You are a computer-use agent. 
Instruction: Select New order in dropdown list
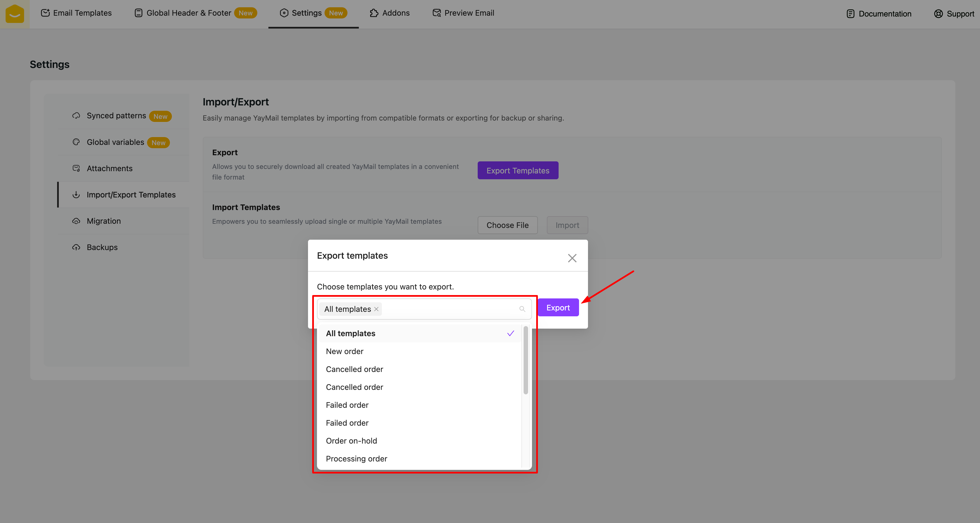pyautogui.click(x=345, y=351)
